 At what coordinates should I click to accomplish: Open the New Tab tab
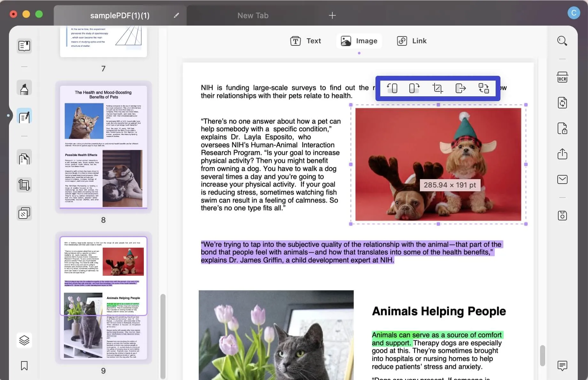(x=253, y=15)
